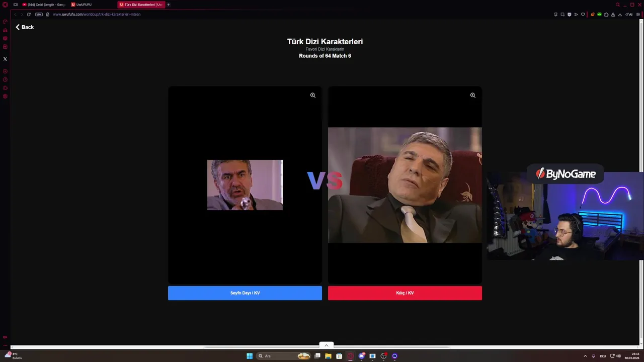The image size is (644, 362).
Task: Click the padlock site info icon
Action: [x=48, y=14]
